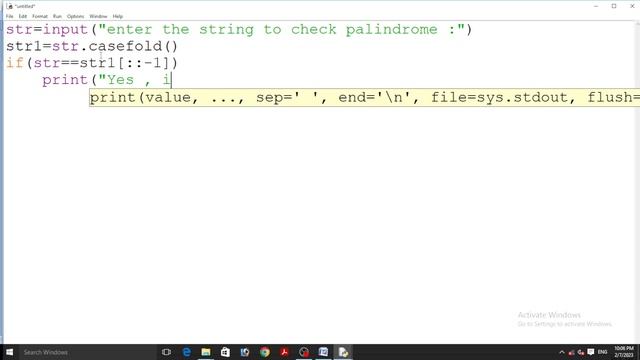Switch to Python IDLE taskbar icon
This screenshot has height=360, width=640.
(343, 352)
